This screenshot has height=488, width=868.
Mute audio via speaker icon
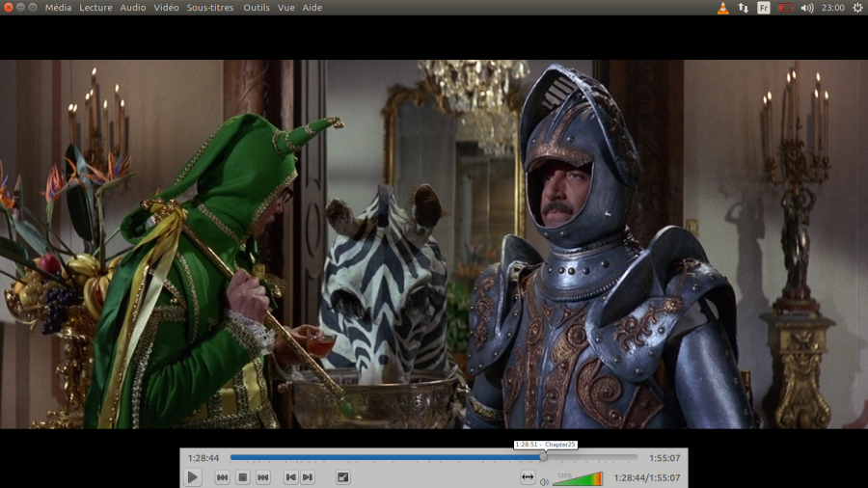[544, 480]
